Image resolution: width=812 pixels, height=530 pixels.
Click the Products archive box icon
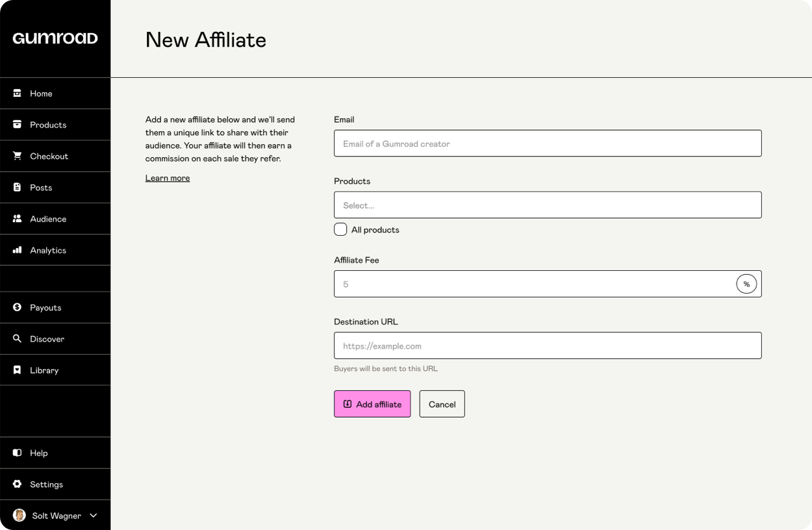(18, 124)
